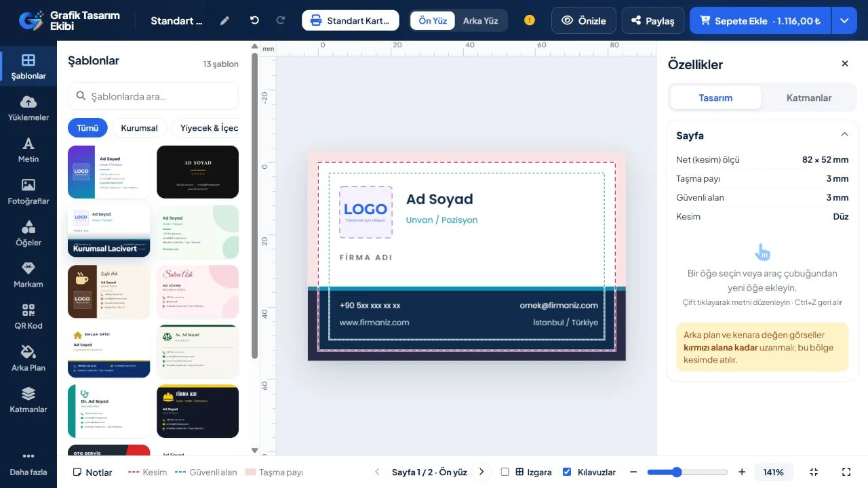The image size is (868, 488).
Task: Collapse the Sayfa section
Action: click(x=844, y=135)
